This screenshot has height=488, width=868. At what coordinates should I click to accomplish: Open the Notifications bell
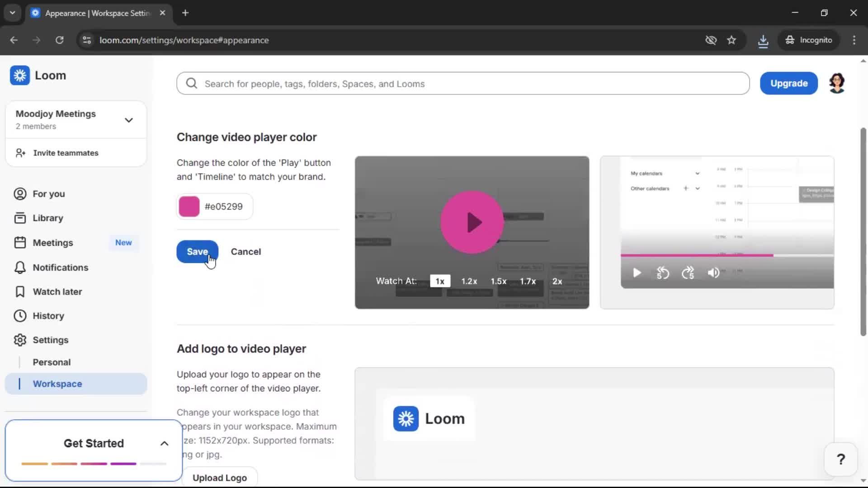pos(19,267)
